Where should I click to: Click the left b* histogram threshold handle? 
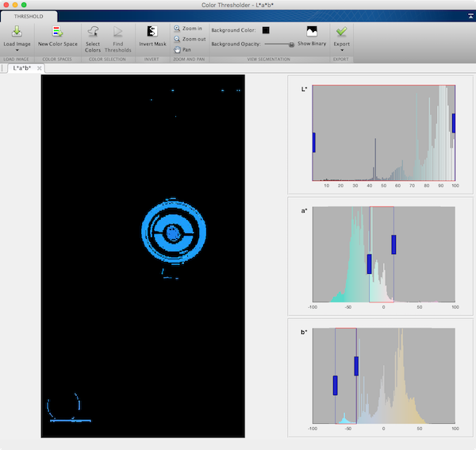click(x=336, y=385)
